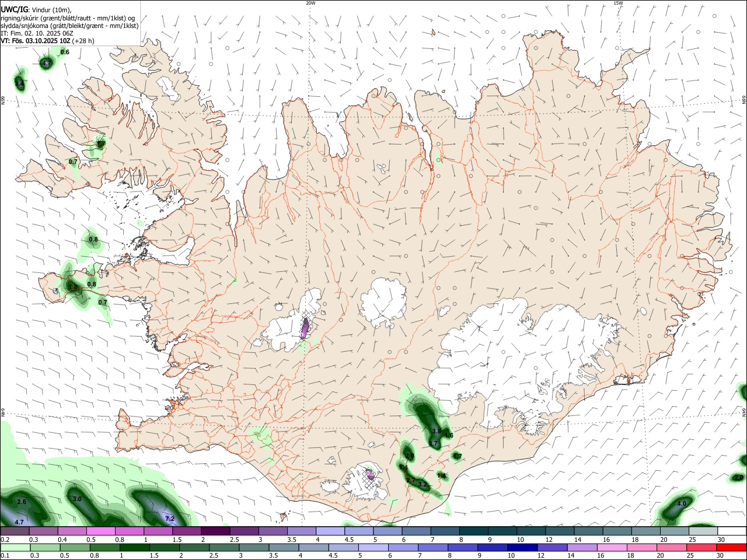Click the 2.6 precipitation value
Screen dimensions: 747x560
(x=22, y=502)
